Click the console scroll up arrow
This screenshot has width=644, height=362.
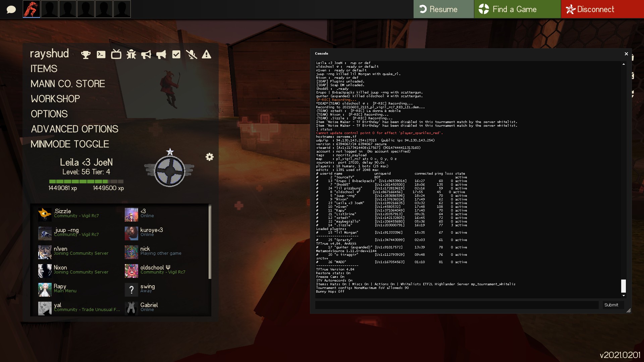624,64
